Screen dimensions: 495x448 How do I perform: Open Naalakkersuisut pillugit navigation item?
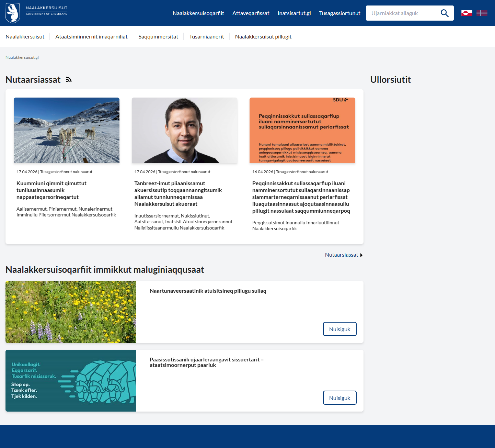click(x=263, y=36)
